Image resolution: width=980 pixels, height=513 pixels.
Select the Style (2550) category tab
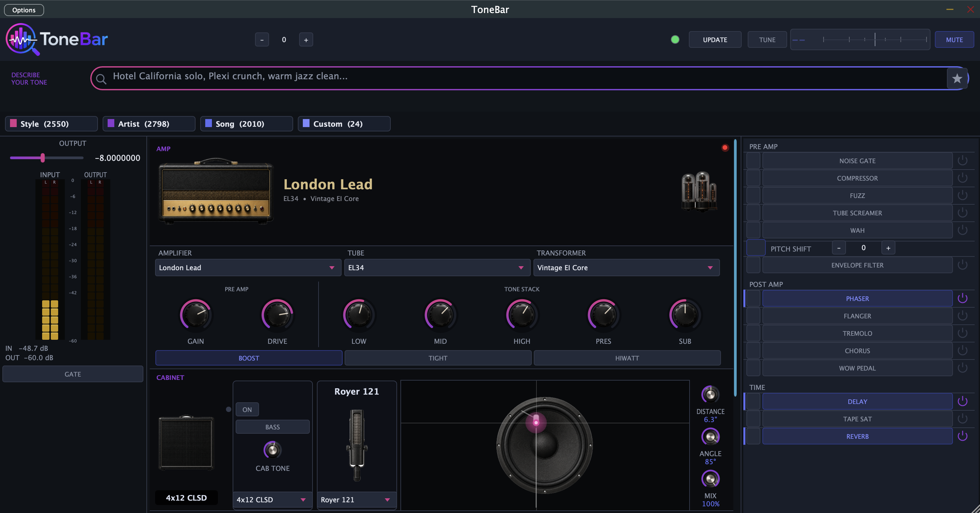(51, 124)
